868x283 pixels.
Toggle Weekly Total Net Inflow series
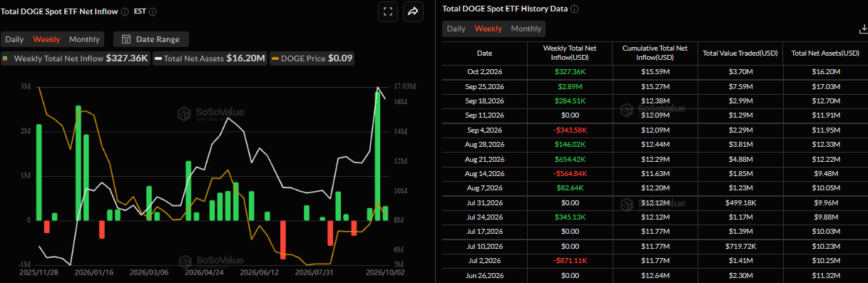click(x=76, y=58)
